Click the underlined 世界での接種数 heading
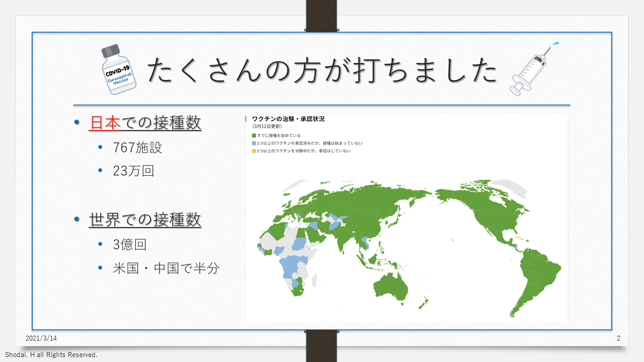Viewport: 644px width, 362px height. (145, 220)
